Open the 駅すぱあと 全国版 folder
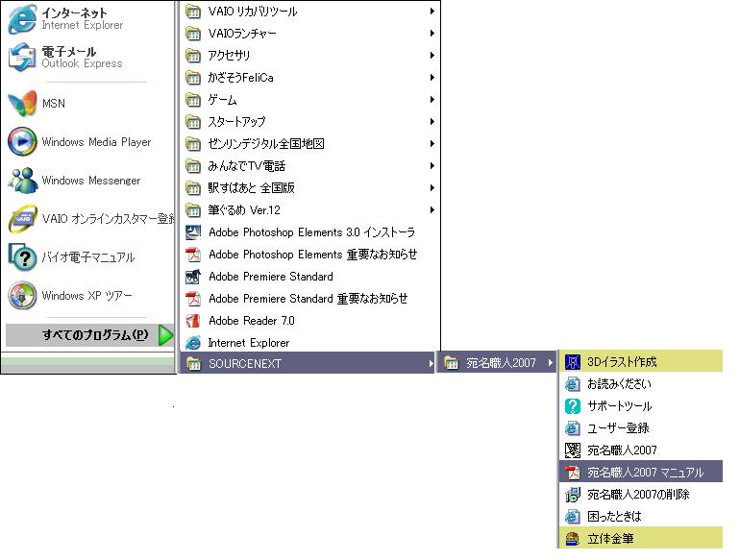This screenshot has height=560, width=740. [x=309, y=187]
